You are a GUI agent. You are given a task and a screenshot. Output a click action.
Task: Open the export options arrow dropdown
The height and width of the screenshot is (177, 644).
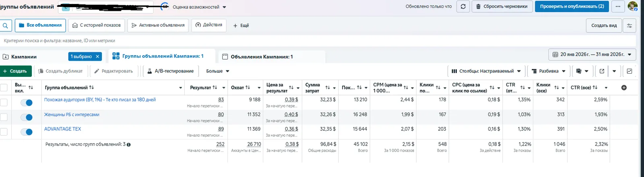pyautogui.click(x=614, y=71)
